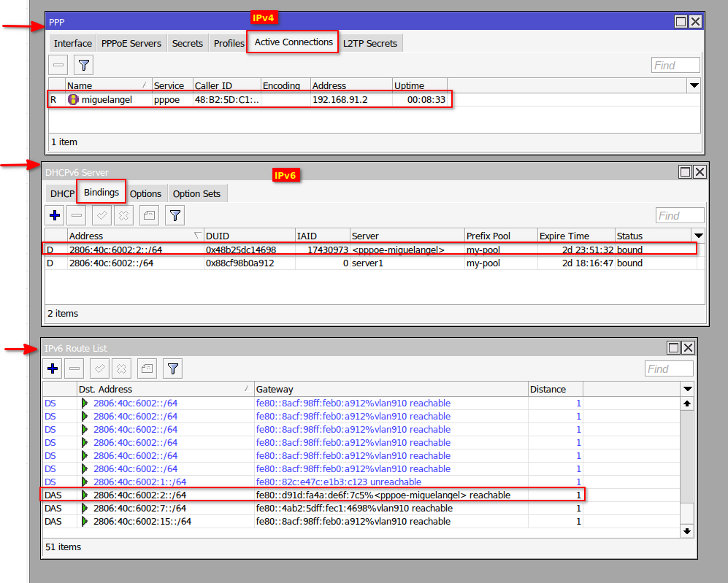Maximize the IPv6 Route List window

click(x=673, y=348)
